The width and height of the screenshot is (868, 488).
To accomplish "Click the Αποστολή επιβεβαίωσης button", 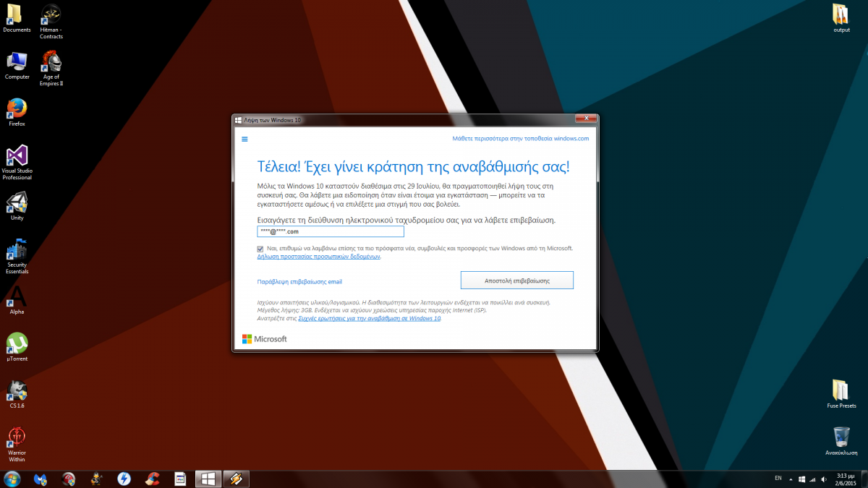I will tap(517, 280).
